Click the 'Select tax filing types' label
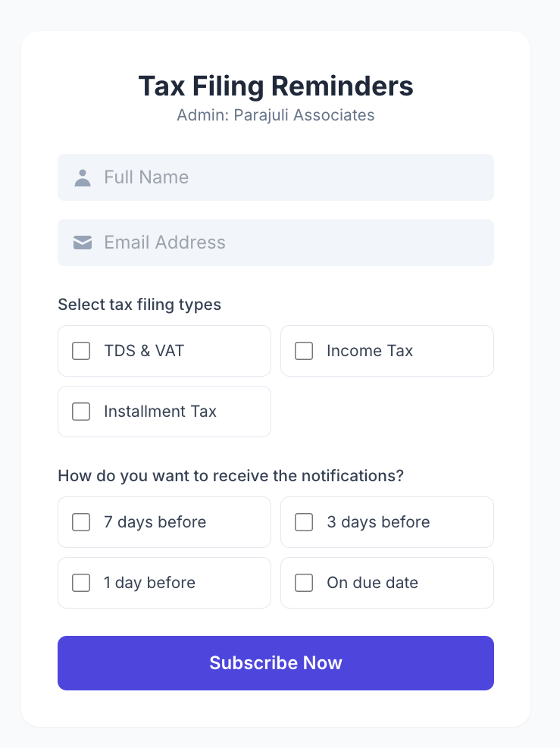 point(139,305)
